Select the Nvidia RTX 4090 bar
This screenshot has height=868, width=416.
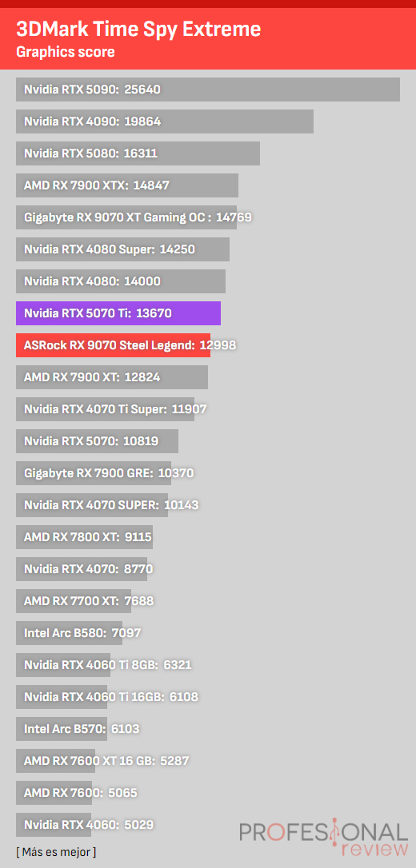coord(165,121)
